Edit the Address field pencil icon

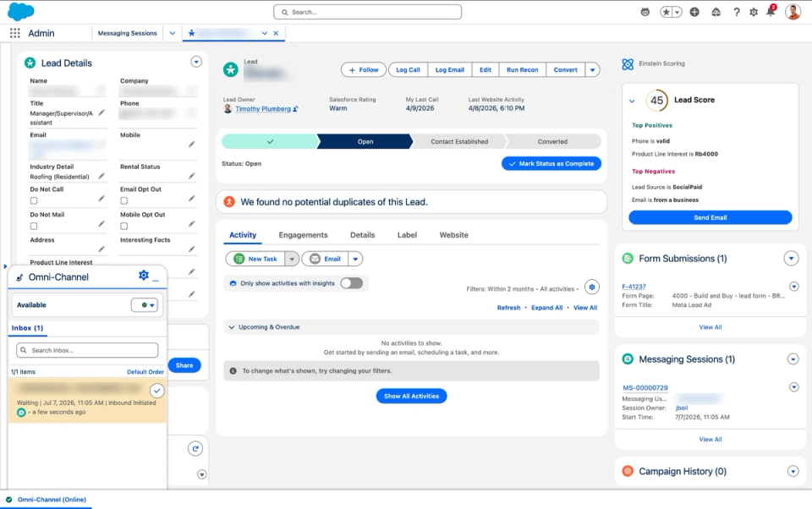101,249
